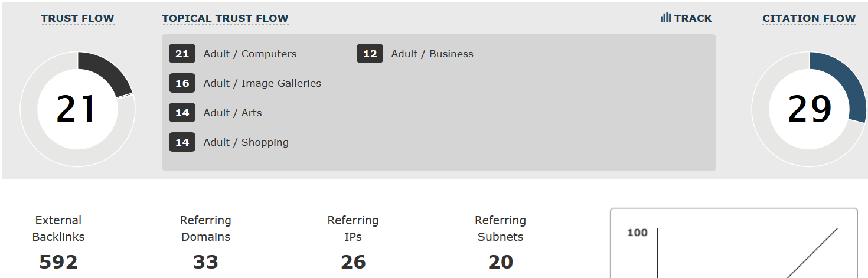Open the Topical Trust Flow heading link
Screen dimensions: 868x278
[x=225, y=18]
